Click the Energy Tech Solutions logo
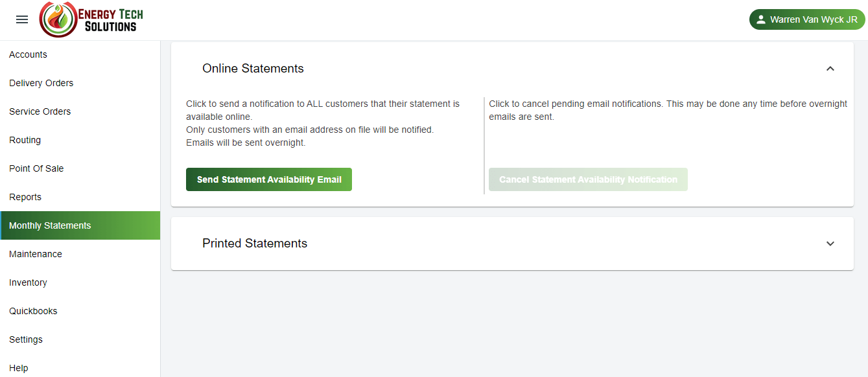The height and width of the screenshot is (377, 868). tap(91, 19)
